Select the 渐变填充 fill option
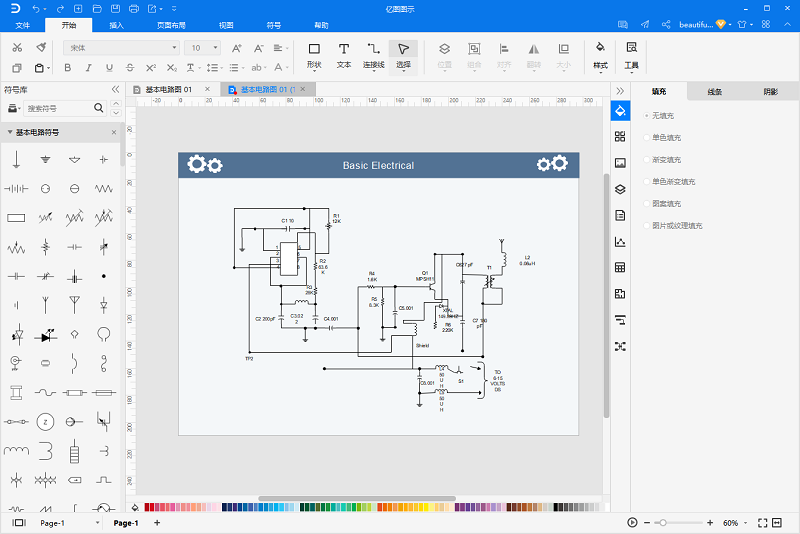Viewport: 800px width, 534px height. pos(662,160)
